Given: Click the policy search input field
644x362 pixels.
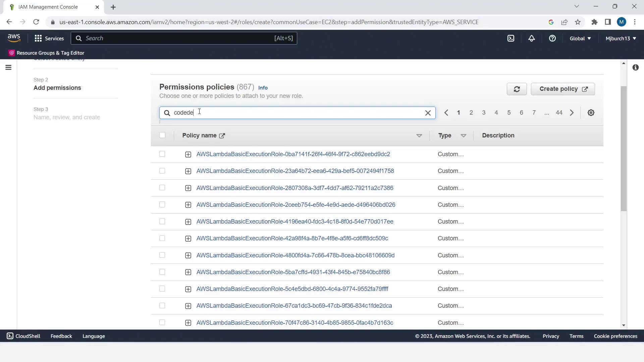Looking at the screenshot, I should click(x=295, y=113).
